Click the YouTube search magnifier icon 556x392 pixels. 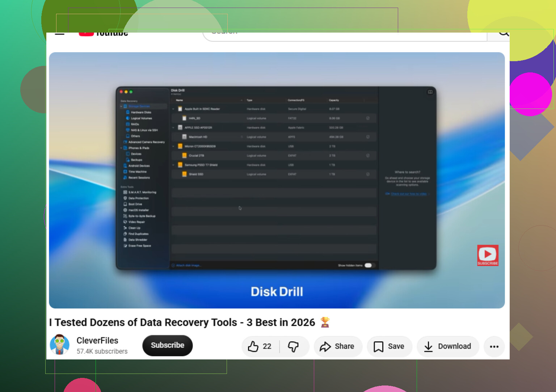tap(503, 34)
